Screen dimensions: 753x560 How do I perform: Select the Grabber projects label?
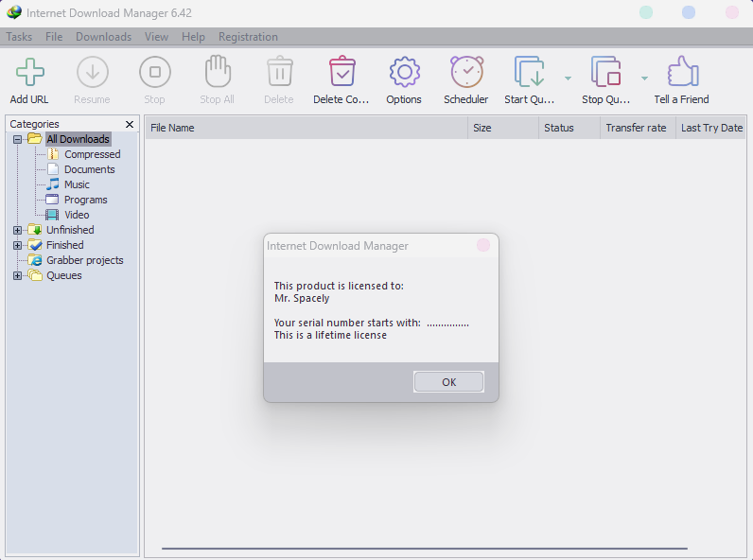pos(84,260)
